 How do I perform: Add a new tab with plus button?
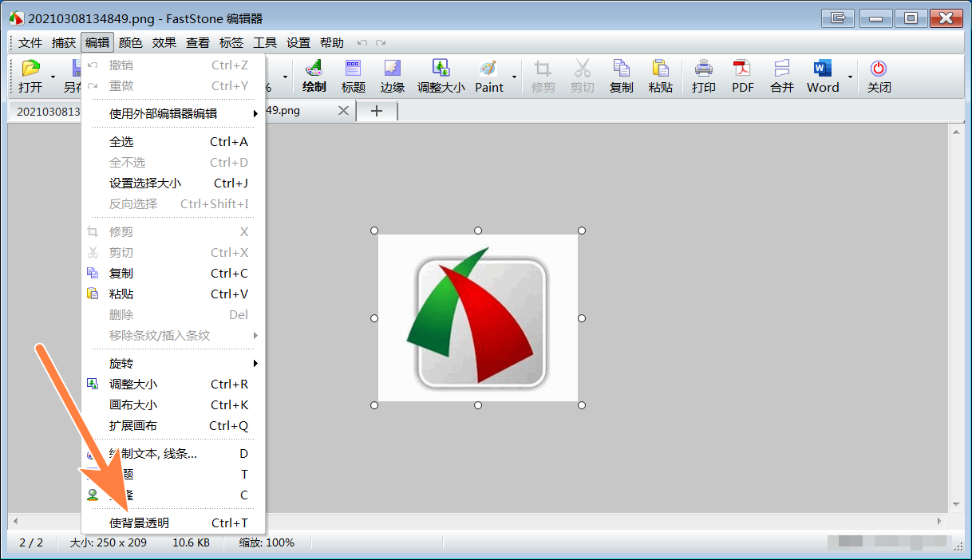pyautogui.click(x=377, y=111)
